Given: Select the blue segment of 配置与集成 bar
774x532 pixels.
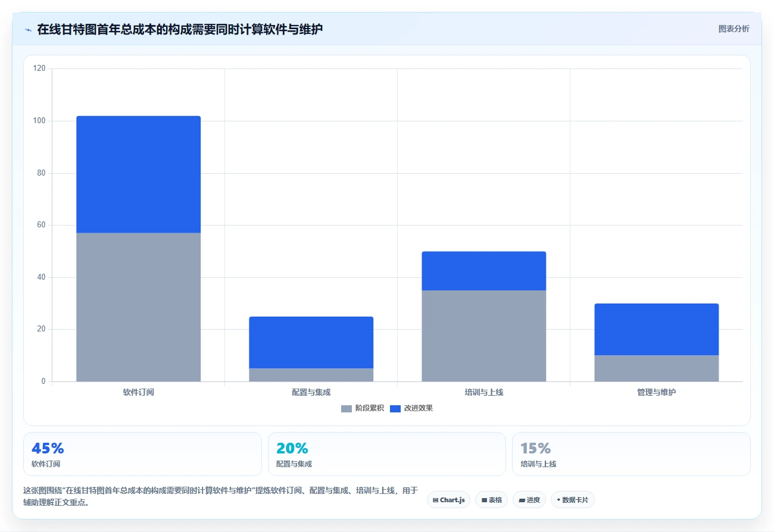Looking at the screenshot, I should click(311, 342).
